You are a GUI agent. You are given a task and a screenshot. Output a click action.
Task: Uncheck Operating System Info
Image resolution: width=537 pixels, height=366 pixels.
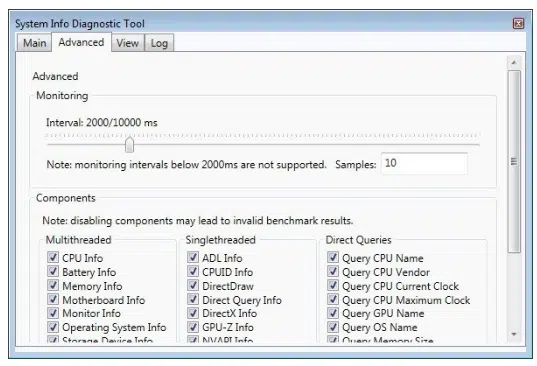pos(53,327)
